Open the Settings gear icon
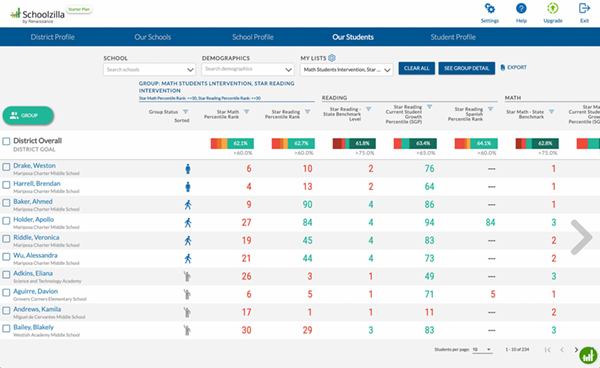600x368 pixels. point(489,8)
